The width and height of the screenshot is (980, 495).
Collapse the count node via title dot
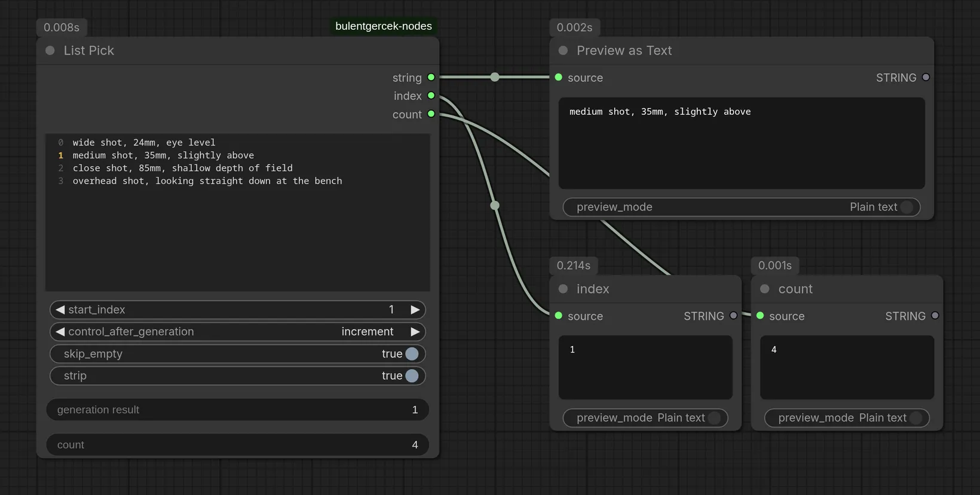coord(764,289)
